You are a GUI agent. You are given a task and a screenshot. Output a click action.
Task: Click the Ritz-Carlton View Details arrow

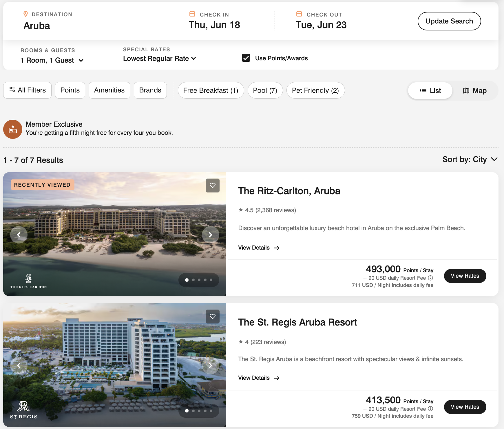click(277, 248)
